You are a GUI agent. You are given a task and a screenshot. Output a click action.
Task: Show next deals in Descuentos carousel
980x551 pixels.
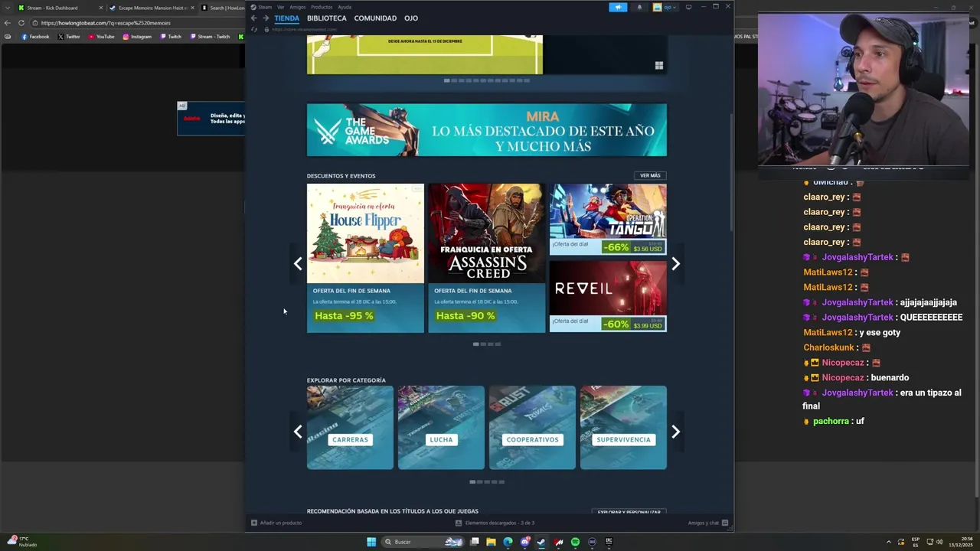pyautogui.click(x=675, y=263)
